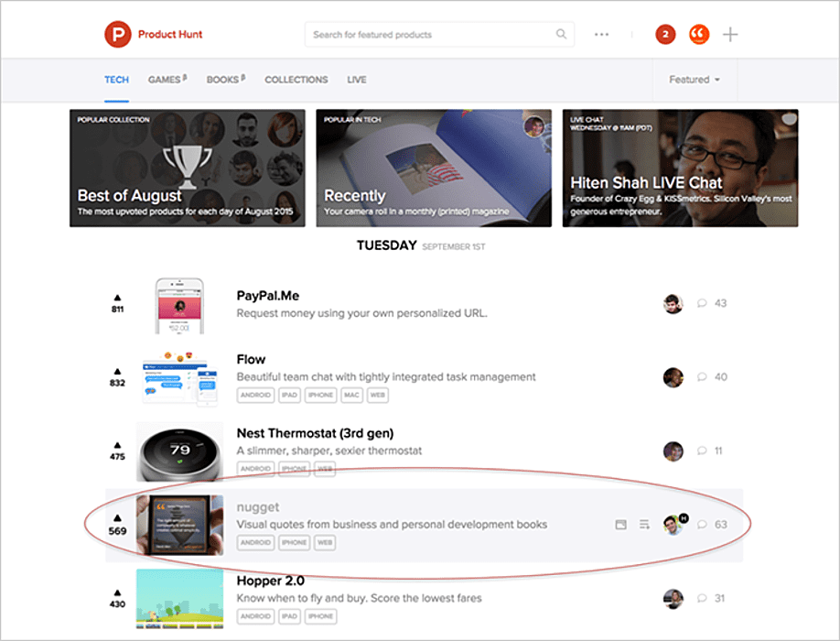Switch to the LIVE tab
This screenshot has height=641, width=840.
coord(357,80)
